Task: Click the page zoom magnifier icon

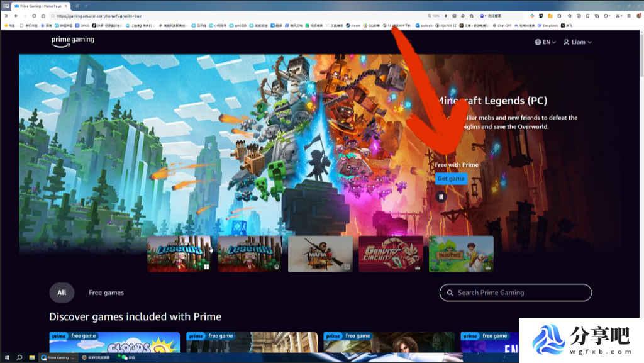Action: (429, 16)
